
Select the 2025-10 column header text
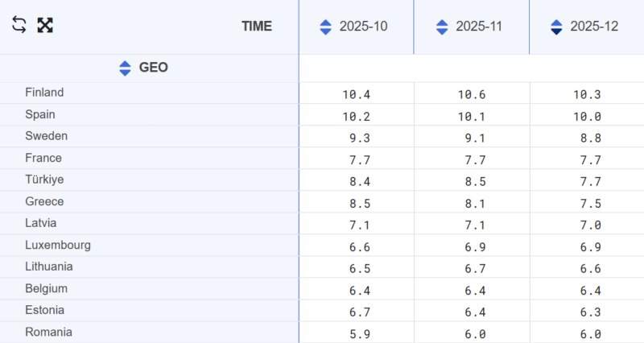[x=363, y=27]
